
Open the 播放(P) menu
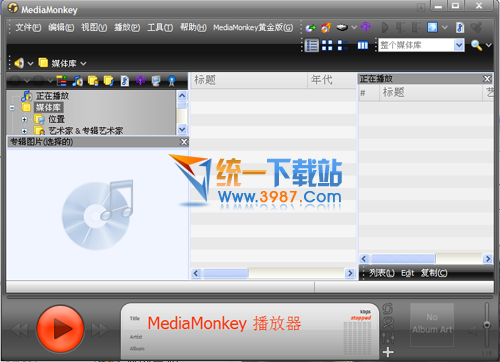point(127,27)
